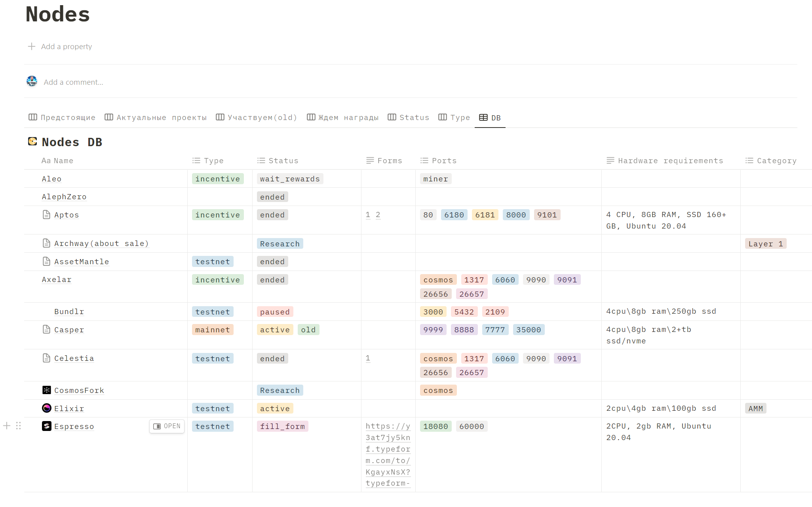Image resolution: width=812 pixels, height=507 pixels.
Task: Click the Add a comment field
Action: pos(74,82)
